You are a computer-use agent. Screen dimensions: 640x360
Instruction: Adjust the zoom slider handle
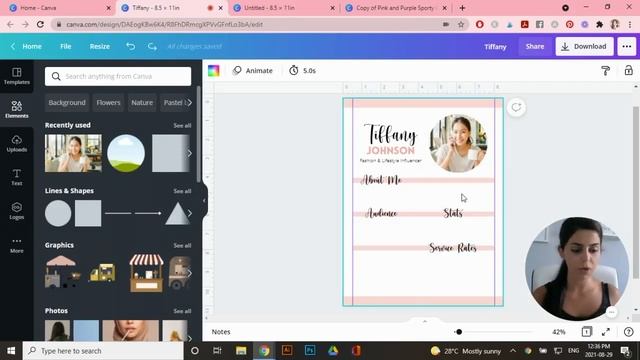pos(459,332)
